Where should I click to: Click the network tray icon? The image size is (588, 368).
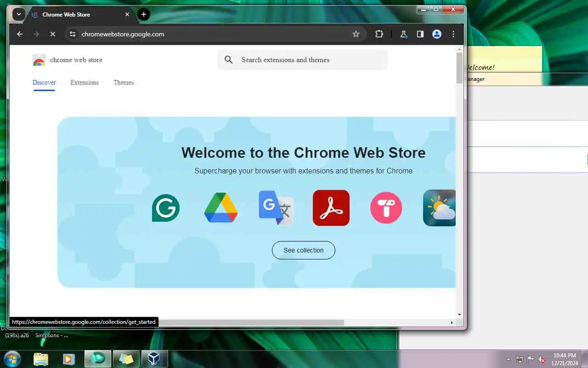[x=520, y=359]
